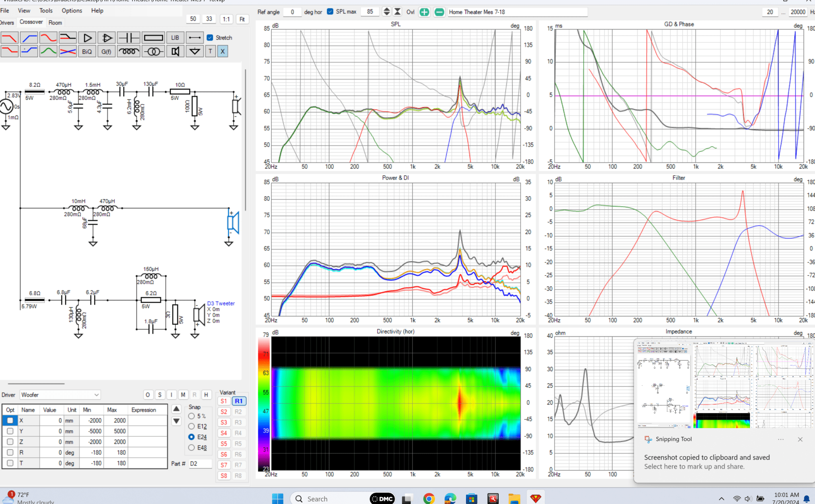Add overlay with green plus button
The image size is (815, 504).
click(x=425, y=12)
